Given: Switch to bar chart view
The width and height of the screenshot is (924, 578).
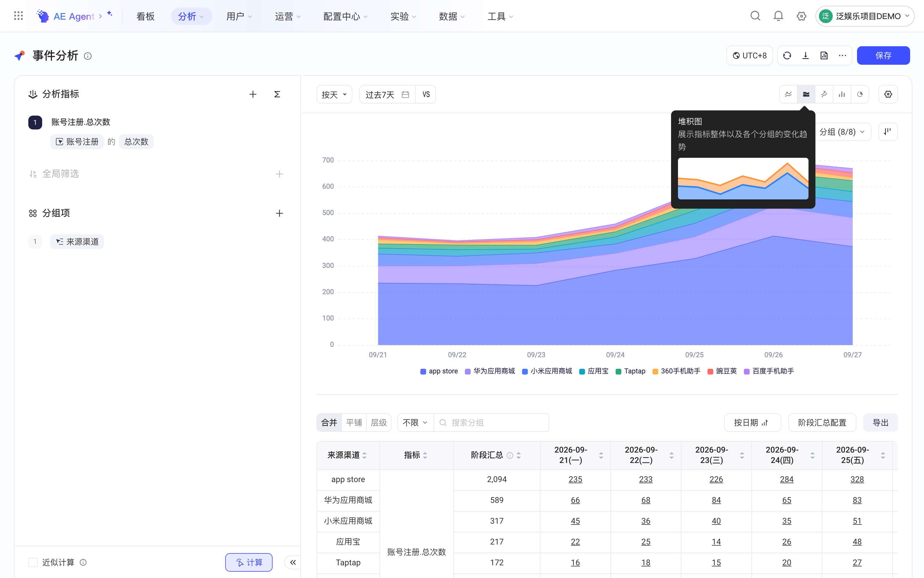Looking at the screenshot, I should (x=842, y=95).
